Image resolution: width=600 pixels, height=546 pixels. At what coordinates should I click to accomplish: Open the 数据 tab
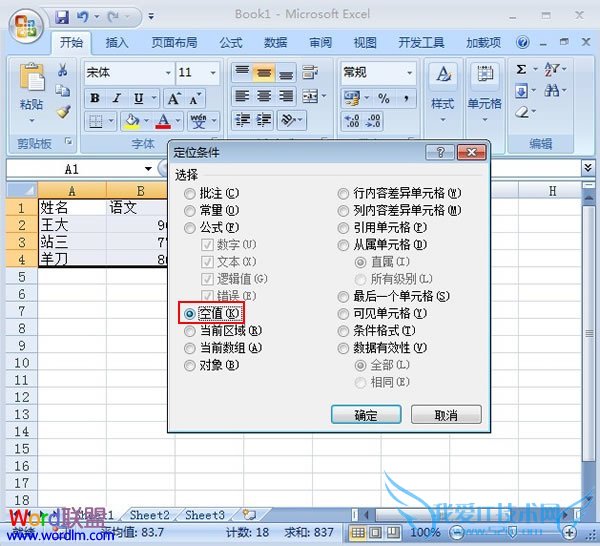pyautogui.click(x=276, y=42)
